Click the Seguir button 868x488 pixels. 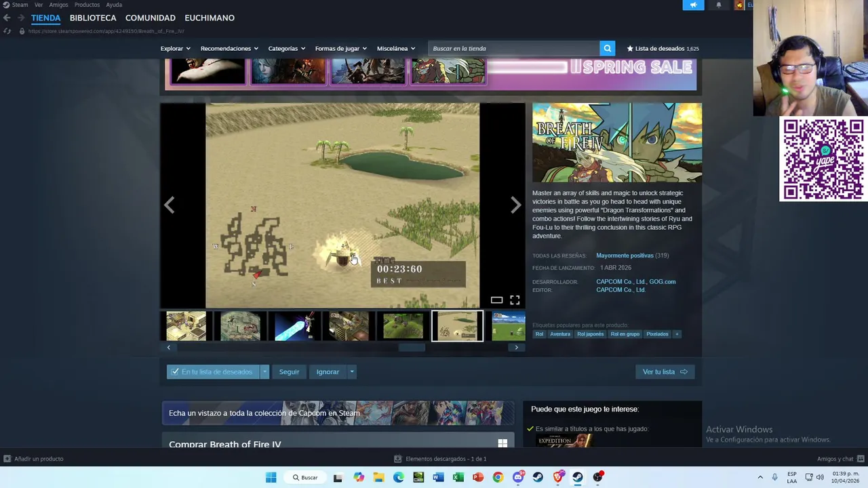[289, 371]
